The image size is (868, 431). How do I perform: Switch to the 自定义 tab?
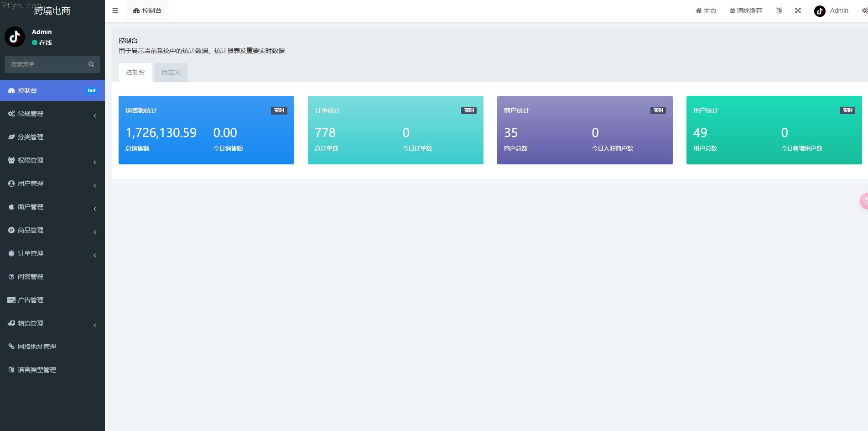click(x=171, y=72)
